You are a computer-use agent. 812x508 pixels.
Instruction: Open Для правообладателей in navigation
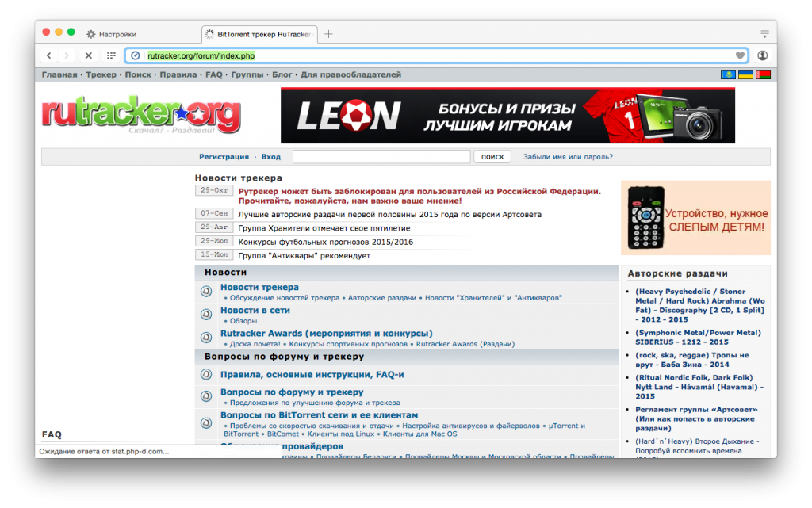[351, 75]
